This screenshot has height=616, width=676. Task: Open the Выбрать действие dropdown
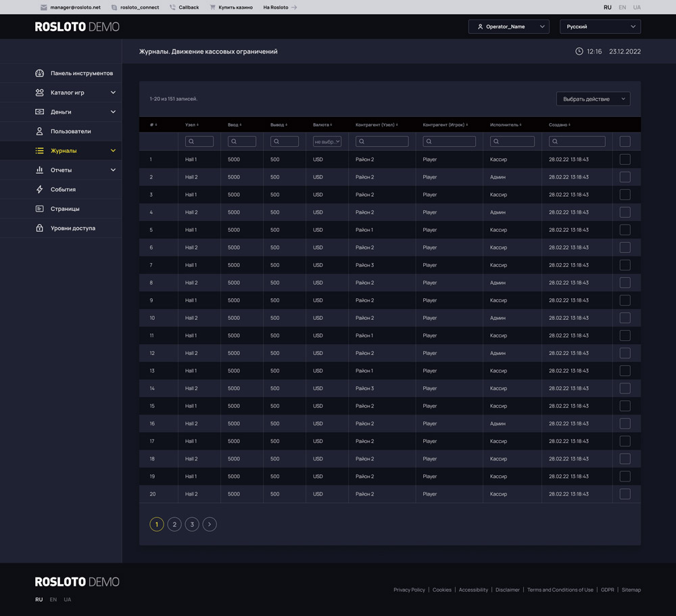(x=593, y=99)
